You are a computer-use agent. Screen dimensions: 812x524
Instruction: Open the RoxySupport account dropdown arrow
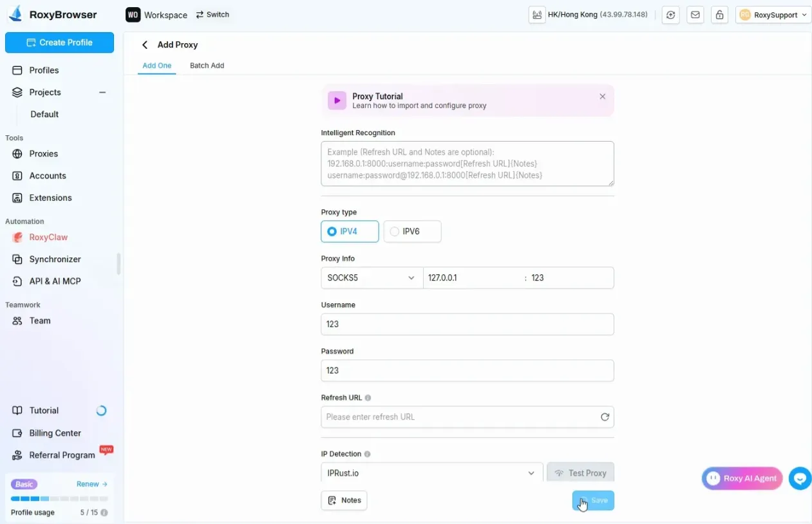click(804, 15)
